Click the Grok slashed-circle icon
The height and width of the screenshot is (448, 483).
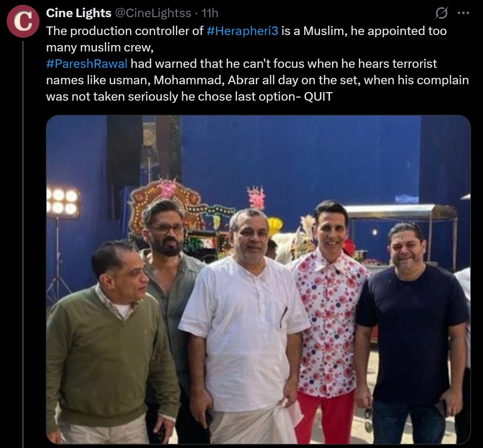(441, 14)
